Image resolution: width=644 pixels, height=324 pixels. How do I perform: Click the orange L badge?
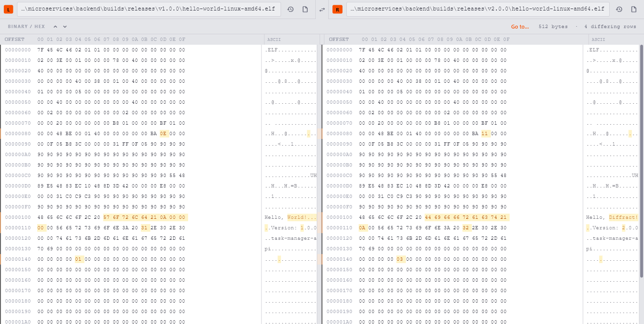(9, 10)
